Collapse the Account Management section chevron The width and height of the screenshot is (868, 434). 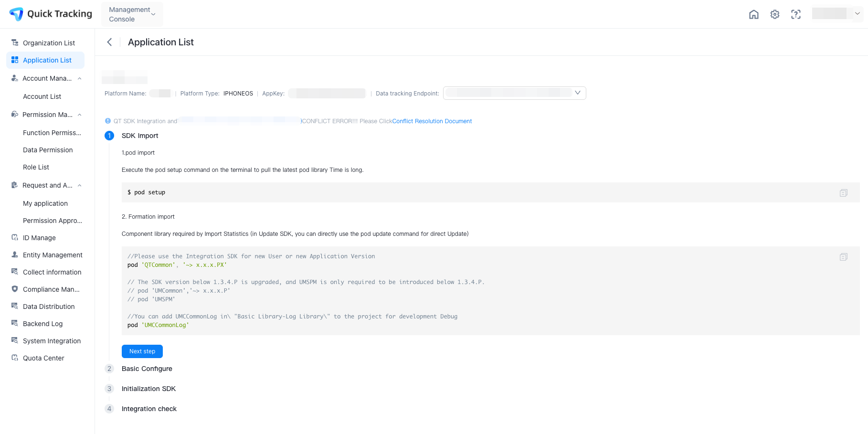click(x=80, y=78)
